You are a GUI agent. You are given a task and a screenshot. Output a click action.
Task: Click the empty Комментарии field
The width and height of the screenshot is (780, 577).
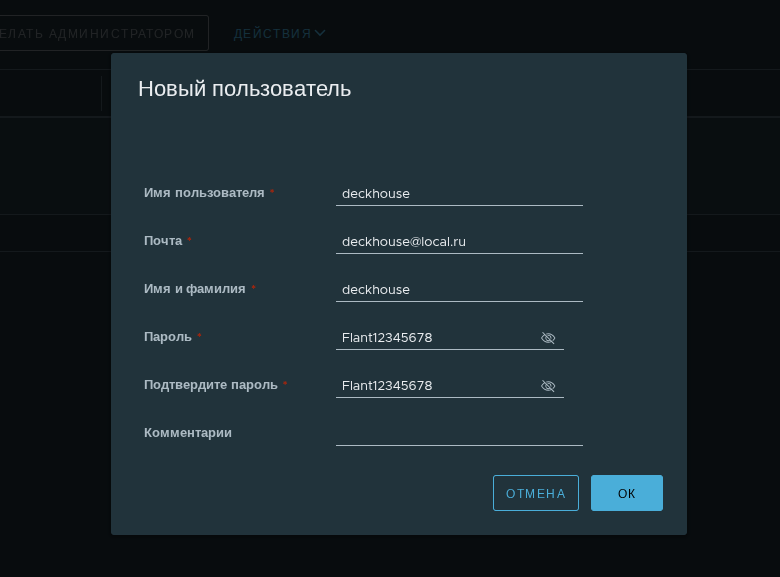pos(459,433)
